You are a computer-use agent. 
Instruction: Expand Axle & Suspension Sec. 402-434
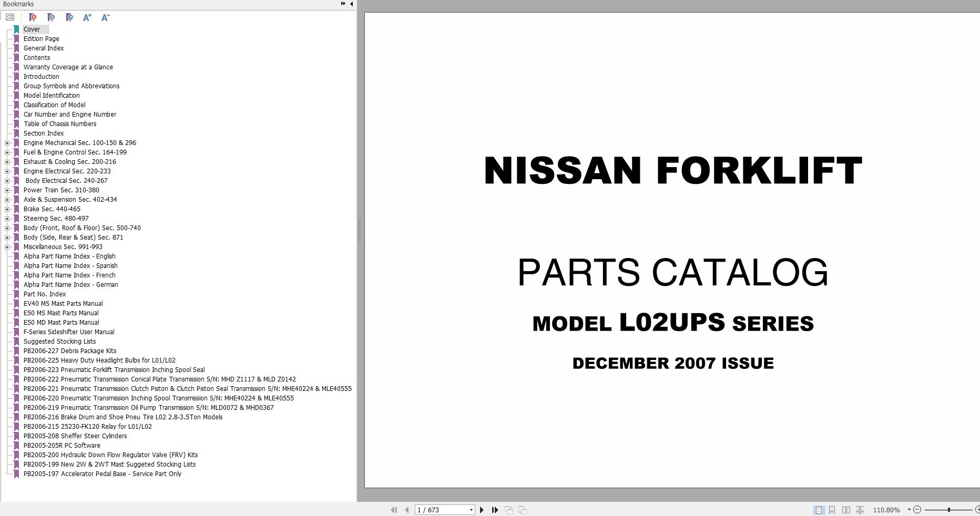click(x=7, y=200)
